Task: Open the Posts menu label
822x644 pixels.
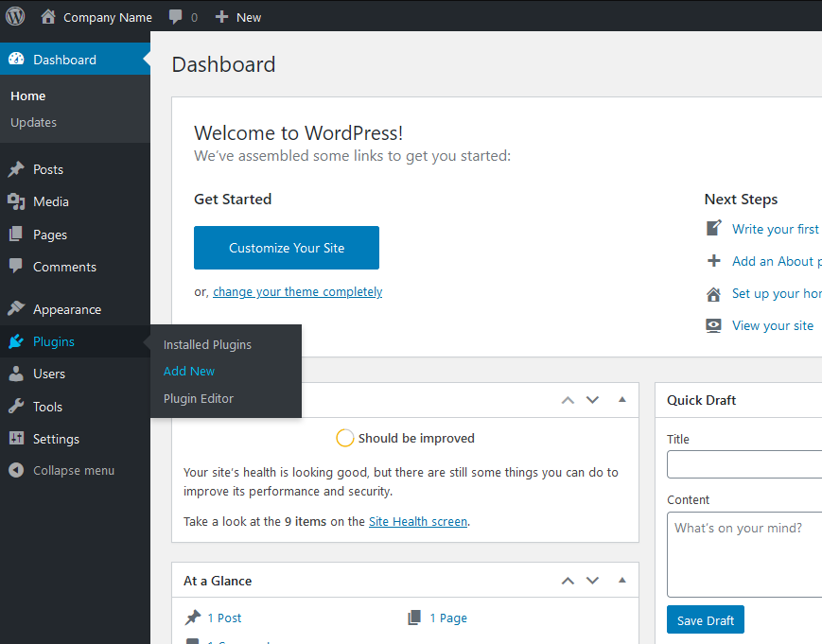Action: tap(48, 169)
